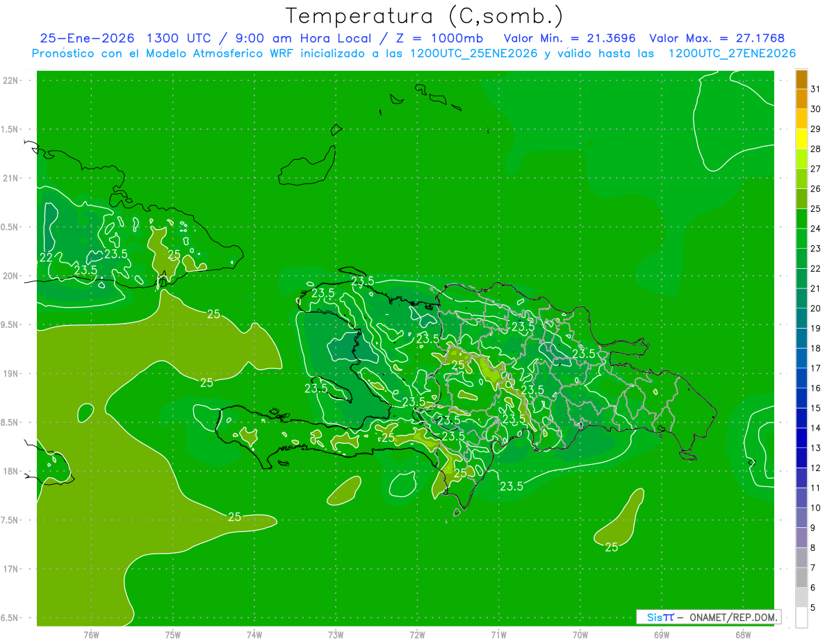Select the "28" label on the color scale
Image resolution: width=834 pixels, height=644 pixels.
point(816,149)
